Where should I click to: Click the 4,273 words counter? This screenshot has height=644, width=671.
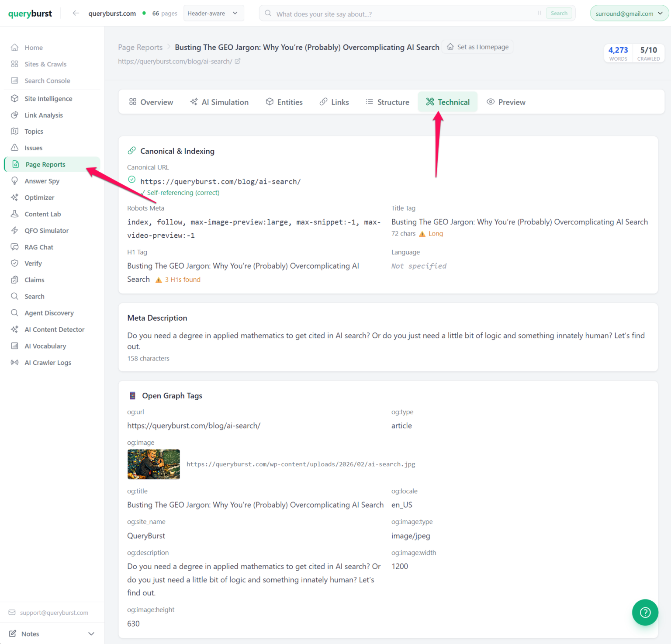pyautogui.click(x=618, y=53)
